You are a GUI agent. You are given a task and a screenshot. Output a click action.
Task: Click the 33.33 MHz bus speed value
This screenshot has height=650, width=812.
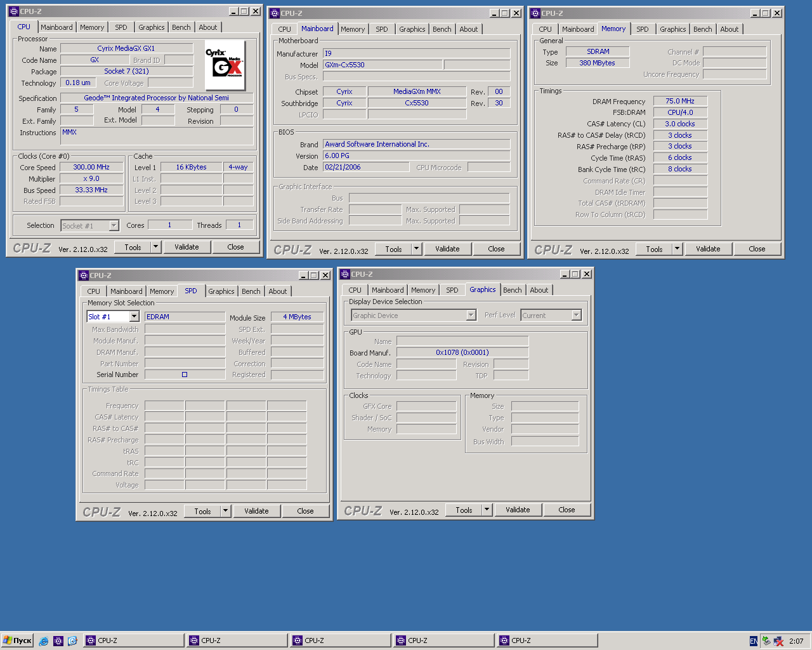(91, 190)
